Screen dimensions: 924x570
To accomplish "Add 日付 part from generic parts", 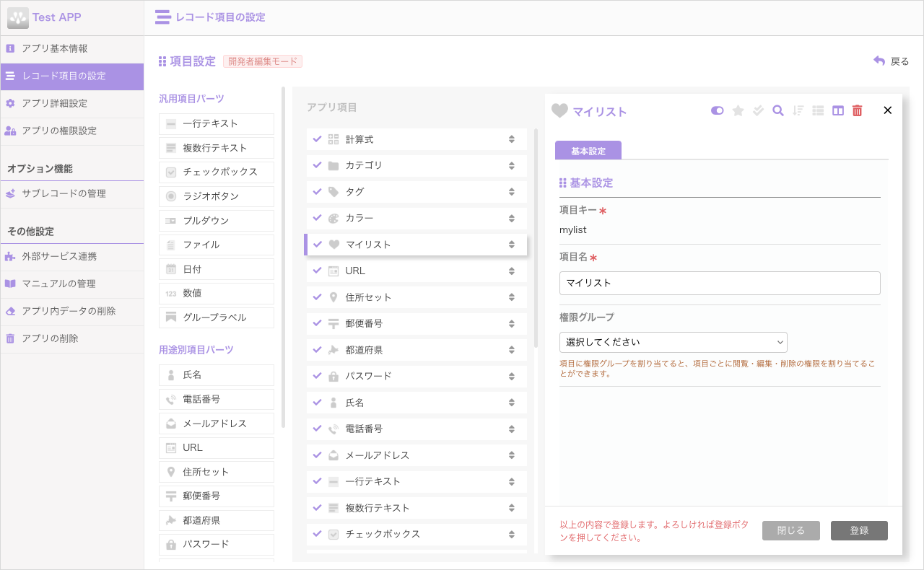I will click(x=217, y=269).
